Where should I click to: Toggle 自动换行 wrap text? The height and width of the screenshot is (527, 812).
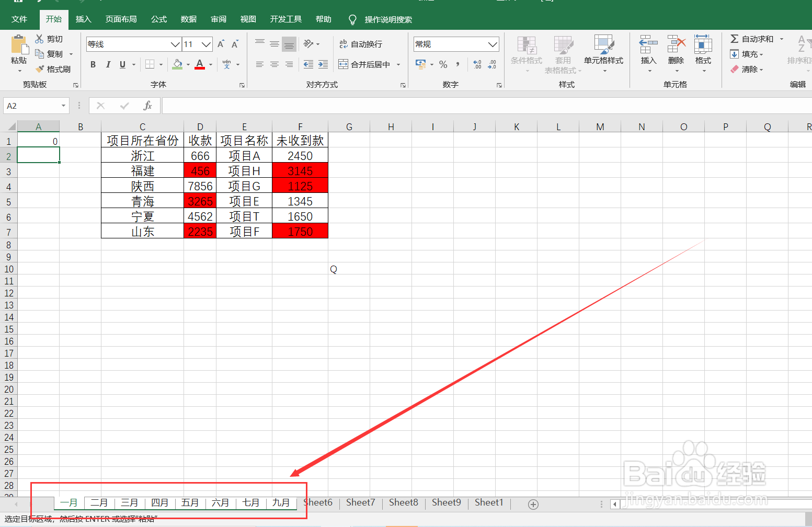(x=361, y=44)
